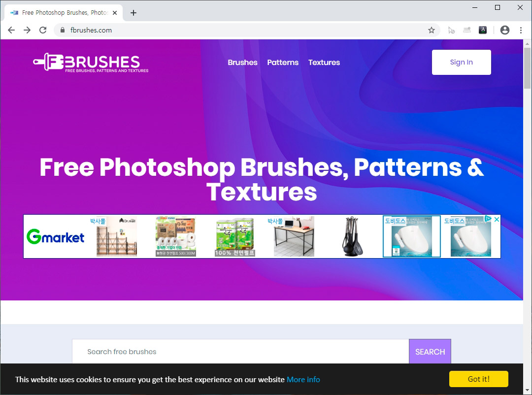Click the padlock site info icon
Image resolution: width=532 pixels, height=395 pixels.
click(x=63, y=30)
